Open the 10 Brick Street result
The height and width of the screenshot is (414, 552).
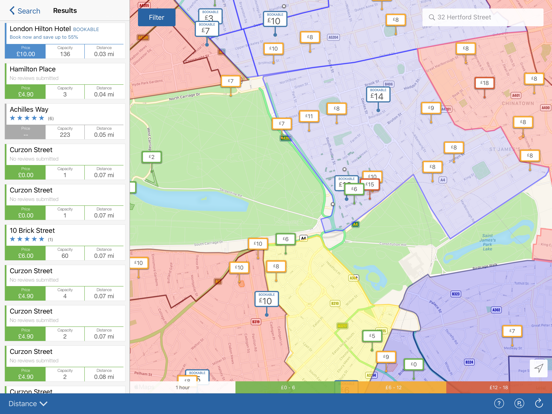coord(65,243)
